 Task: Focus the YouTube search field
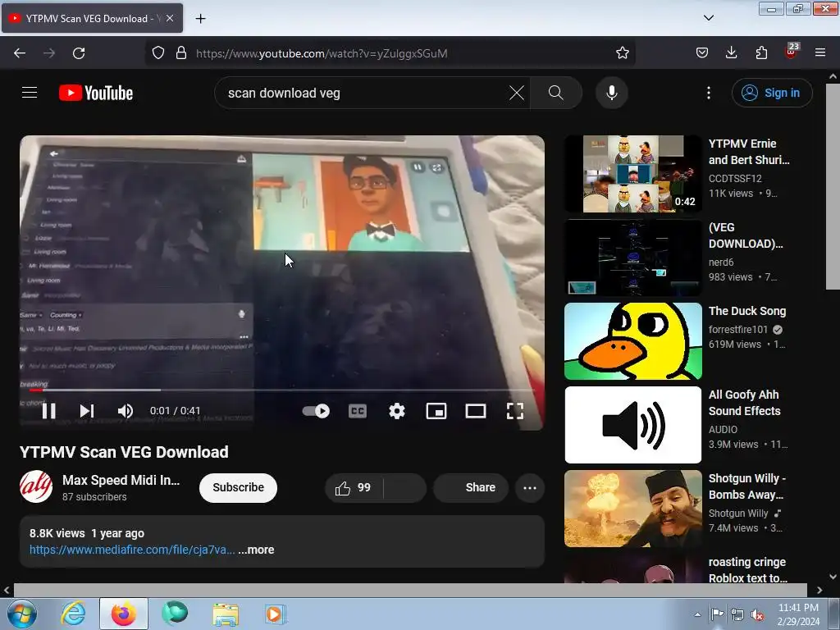pyautogui.click(x=364, y=93)
